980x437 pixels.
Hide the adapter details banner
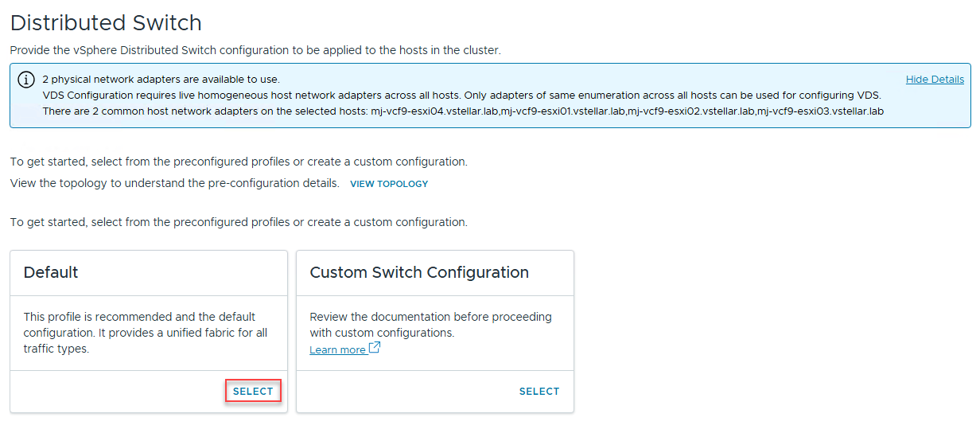coord(935,80)
